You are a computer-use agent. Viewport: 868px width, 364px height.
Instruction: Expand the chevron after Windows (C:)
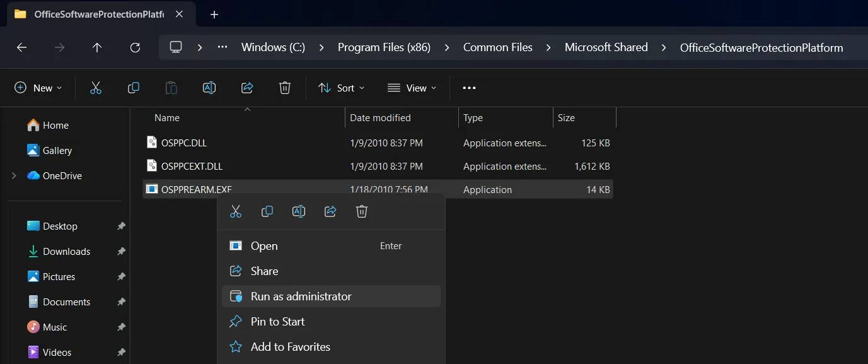(x=321, y=47)
